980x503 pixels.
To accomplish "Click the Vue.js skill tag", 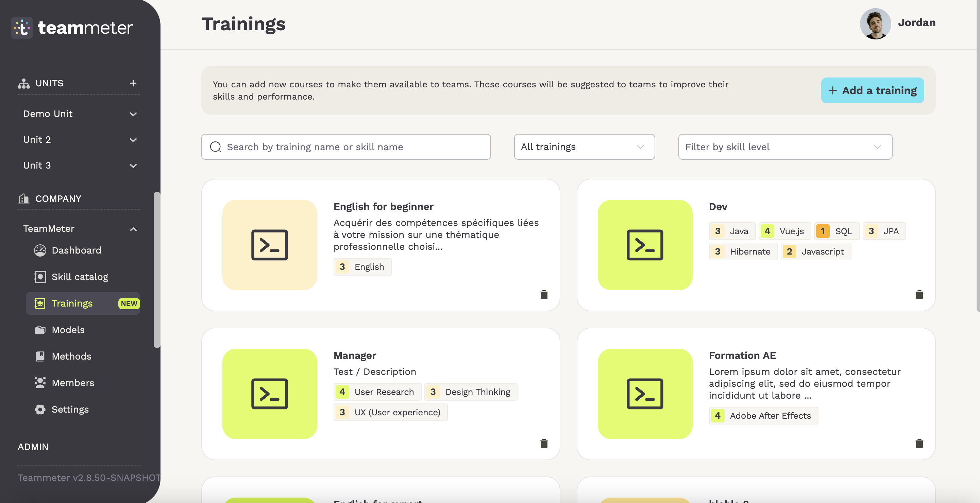I will 785,231.
